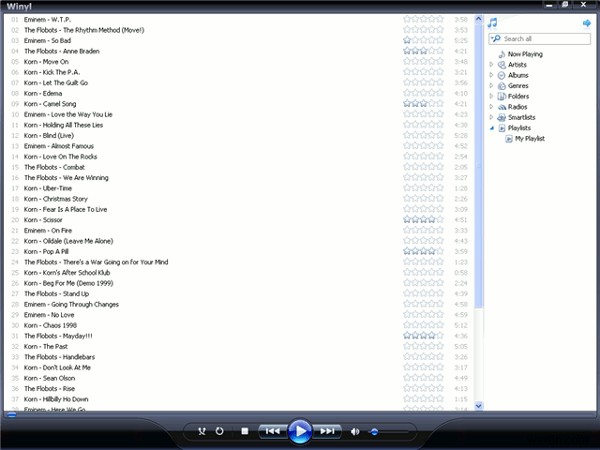The height and width of the screenshot is (450, 600).
Task: Click the music note library icon
Action: (x=492, y=23)
